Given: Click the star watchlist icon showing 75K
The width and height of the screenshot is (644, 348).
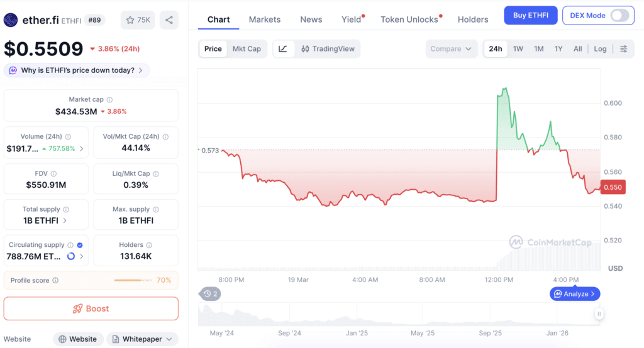Looking at the screenshot, I should [x=138, y=20].
